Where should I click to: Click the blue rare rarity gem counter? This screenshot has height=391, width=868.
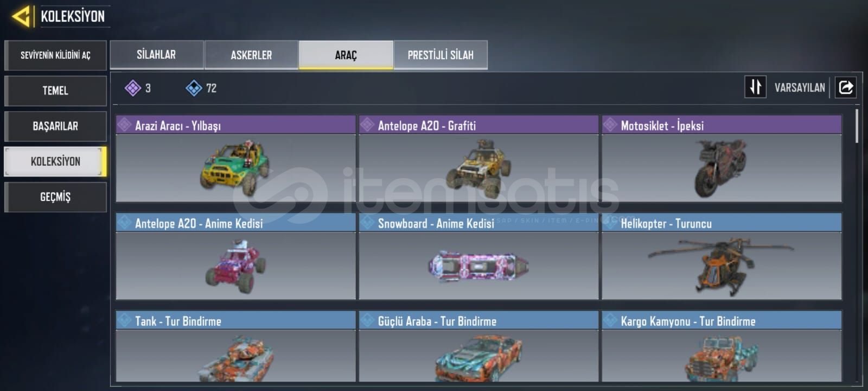tap(201, 88)
